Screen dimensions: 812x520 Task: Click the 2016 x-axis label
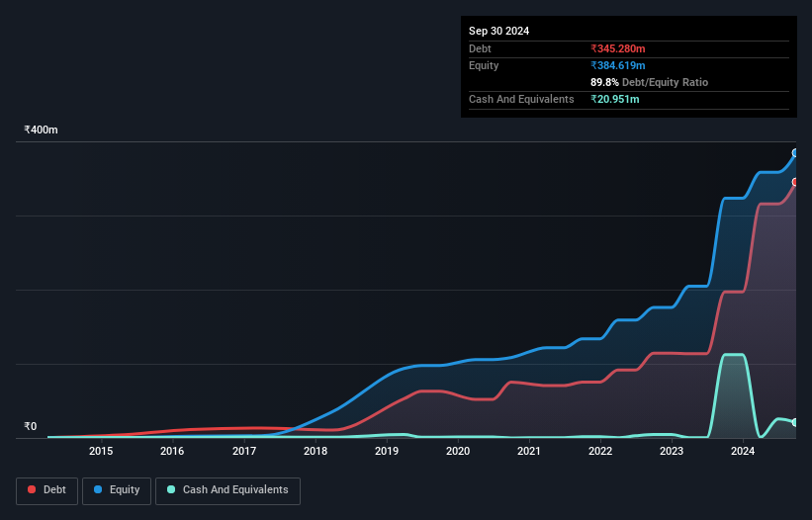[x=172, y=451]
